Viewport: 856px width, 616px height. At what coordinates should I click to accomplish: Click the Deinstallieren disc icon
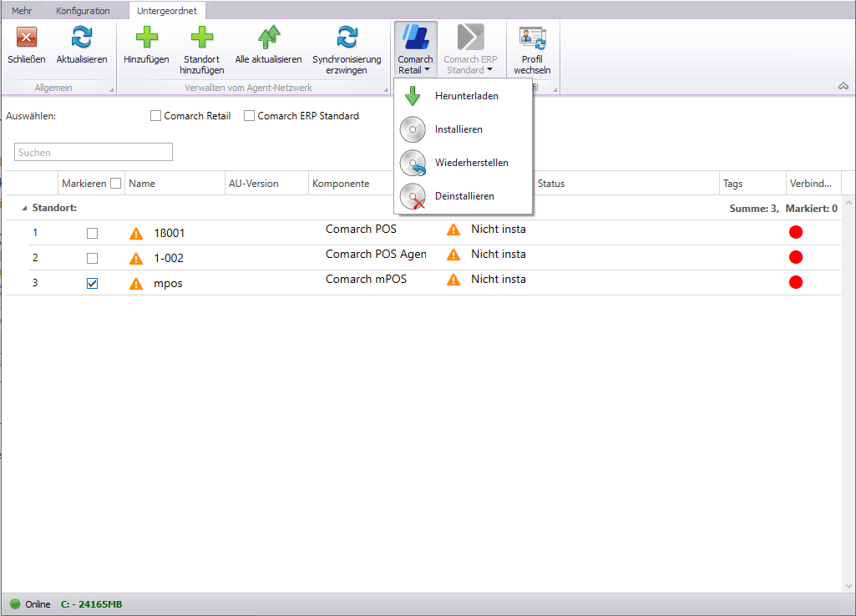pos(413,196)
